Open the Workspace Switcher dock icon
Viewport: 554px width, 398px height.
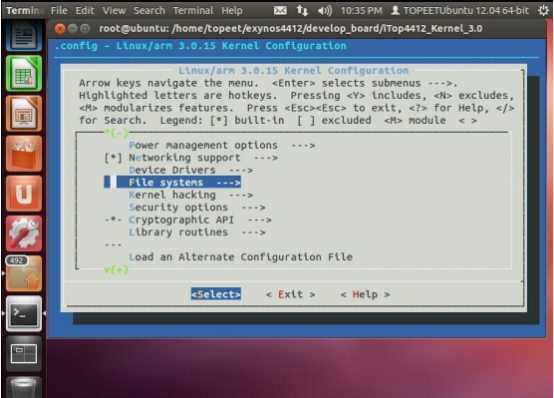pyautogui.click(x=24, y=354)
